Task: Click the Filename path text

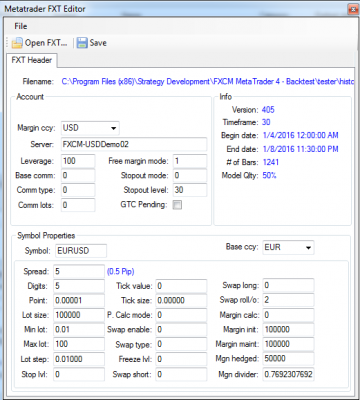Action: [x=208, y=82]
